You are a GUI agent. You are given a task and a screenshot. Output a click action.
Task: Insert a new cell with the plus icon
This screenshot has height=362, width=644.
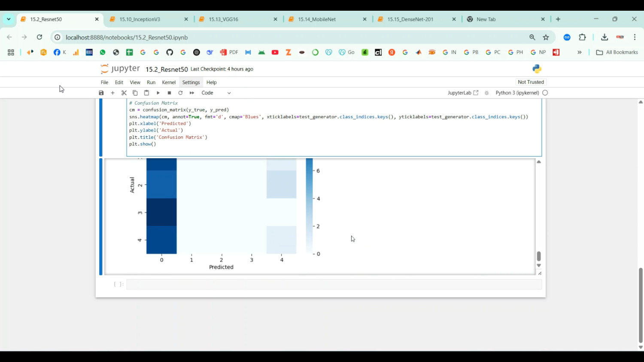coord(113,93)
